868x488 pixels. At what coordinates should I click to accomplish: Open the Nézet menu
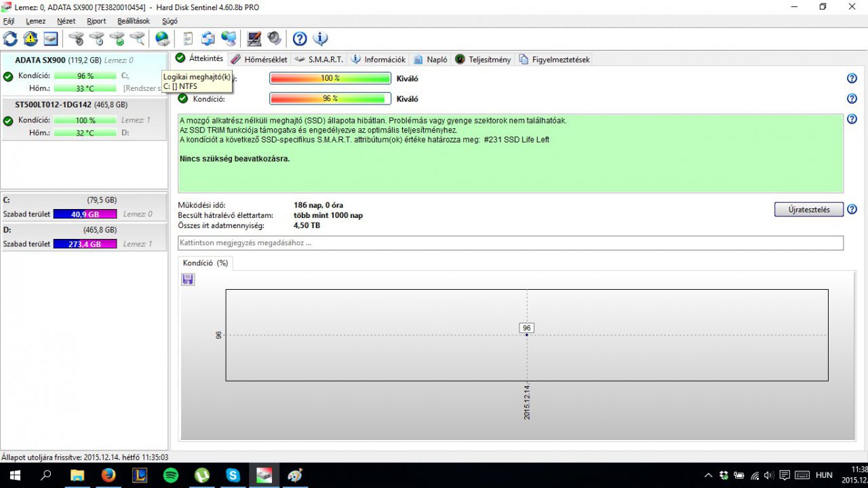66,21
